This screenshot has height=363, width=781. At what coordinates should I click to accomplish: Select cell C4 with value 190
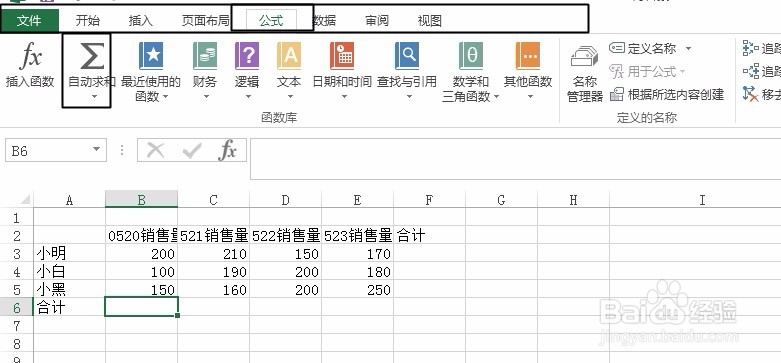click(213, 271)
